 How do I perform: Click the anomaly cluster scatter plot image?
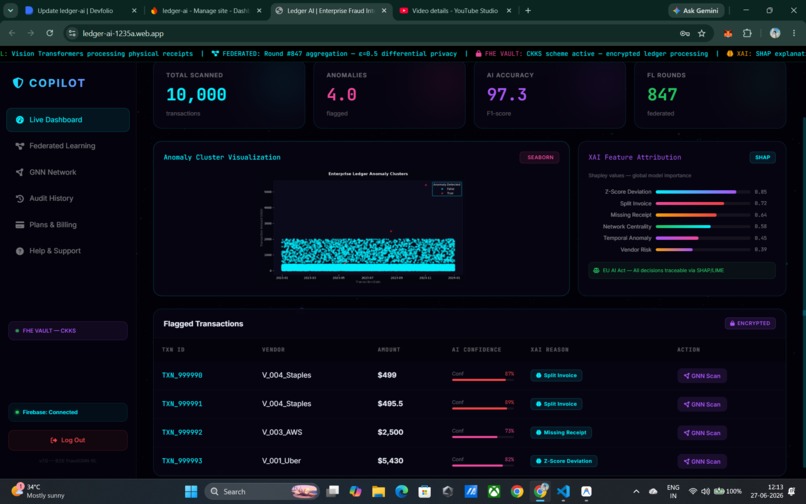click(x=362, y=227)
